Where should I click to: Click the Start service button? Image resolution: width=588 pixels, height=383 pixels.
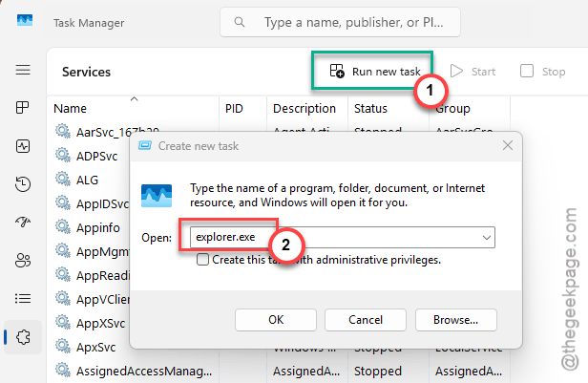(x=472, y=71)
